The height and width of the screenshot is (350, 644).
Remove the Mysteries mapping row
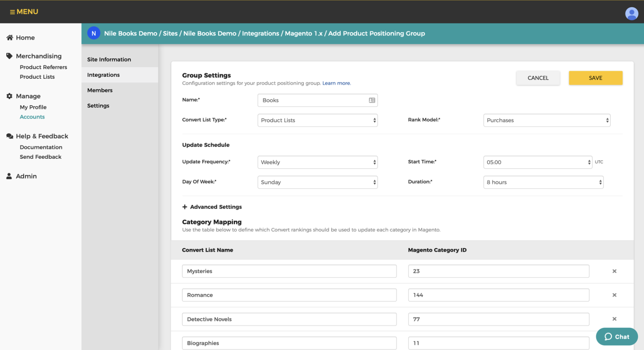point(614,271)
